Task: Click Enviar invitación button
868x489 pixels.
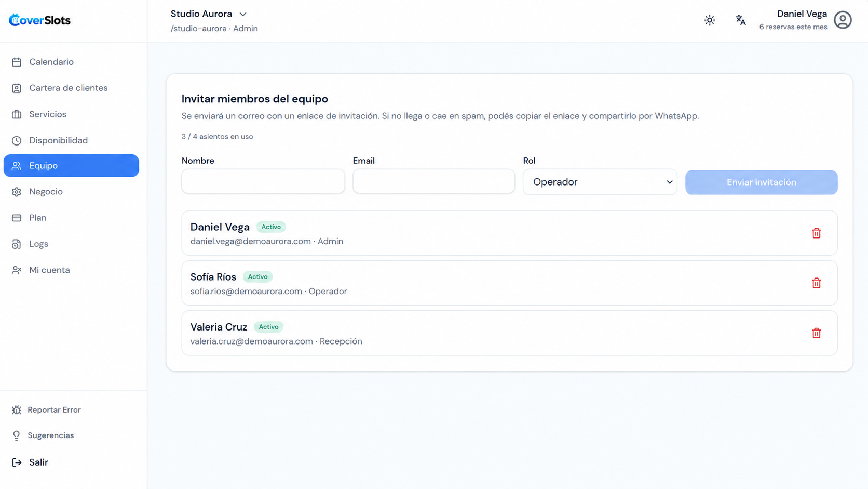Action: tap(761, 182)
